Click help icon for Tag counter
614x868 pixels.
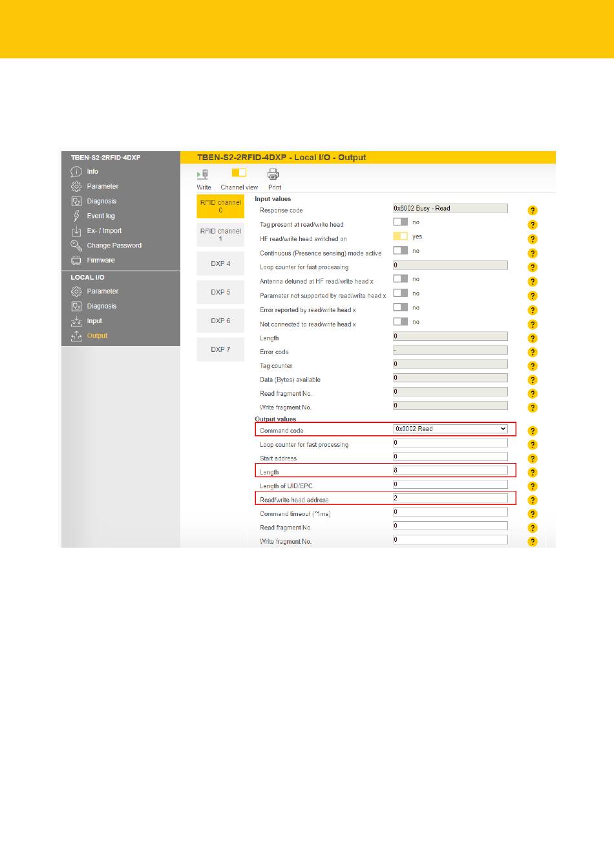pyautogui.click(x=533, y=366)
